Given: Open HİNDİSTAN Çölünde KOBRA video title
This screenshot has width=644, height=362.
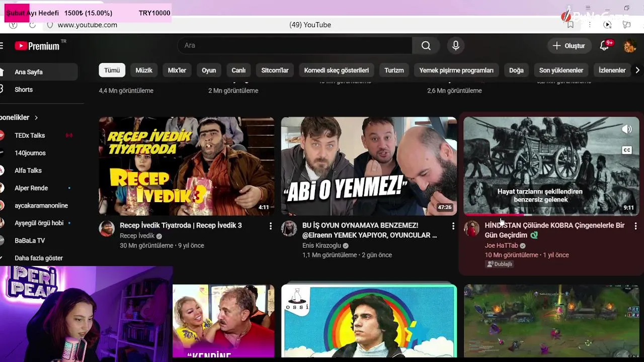Looking at the screenshot, I should click(554, 230).
